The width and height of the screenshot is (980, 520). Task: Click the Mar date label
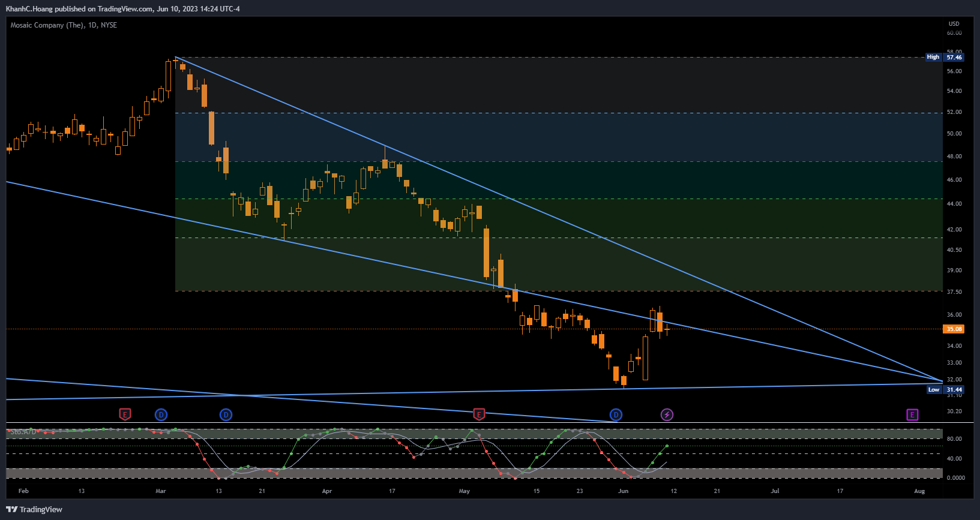tap(160, 491)
